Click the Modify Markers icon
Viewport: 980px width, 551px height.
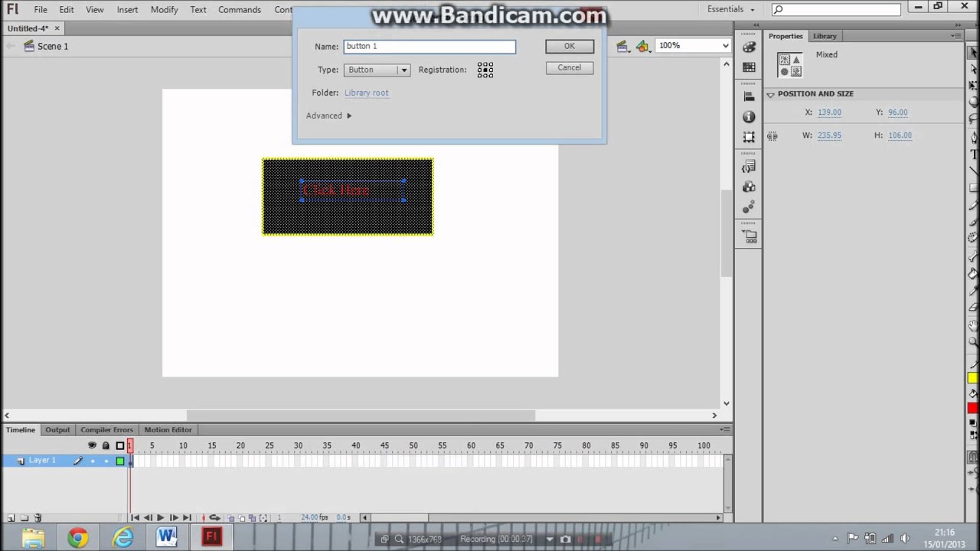[x=263, y=518]
